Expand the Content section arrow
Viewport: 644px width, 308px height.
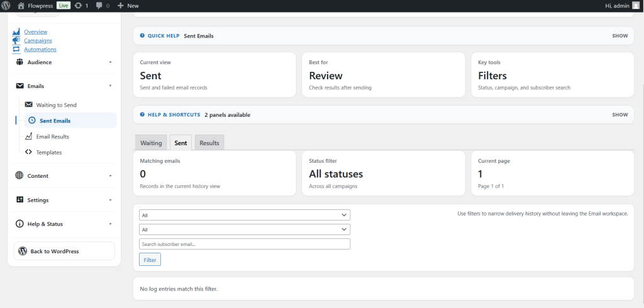pos(111,176)
